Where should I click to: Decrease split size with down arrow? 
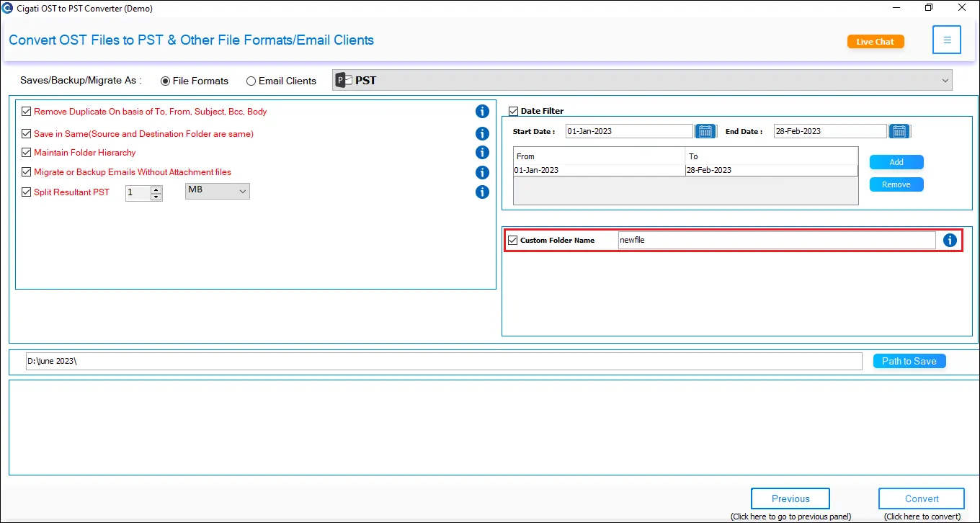coord(156,197)
